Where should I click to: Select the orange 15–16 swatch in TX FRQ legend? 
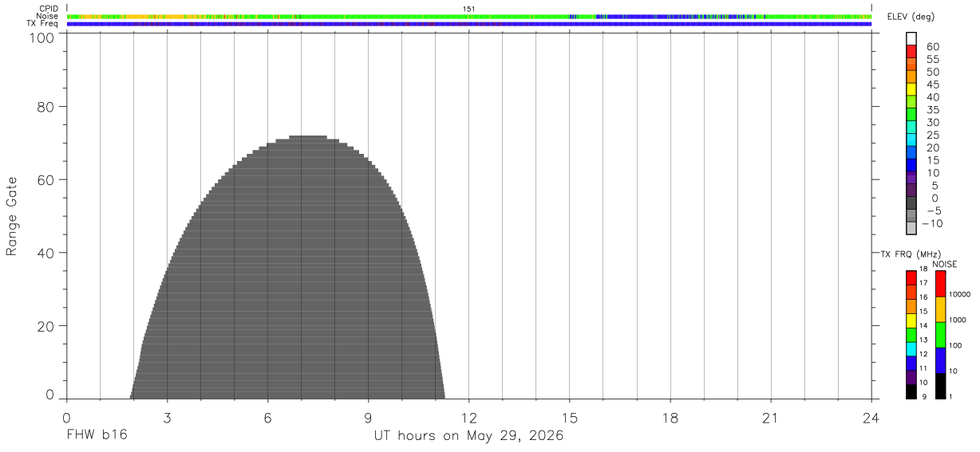[911, 306]
